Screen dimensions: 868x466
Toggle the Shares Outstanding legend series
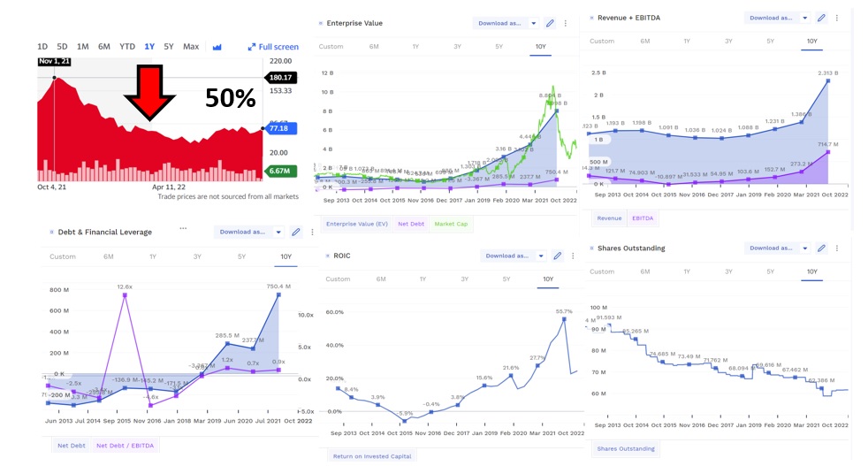[626, 449]
